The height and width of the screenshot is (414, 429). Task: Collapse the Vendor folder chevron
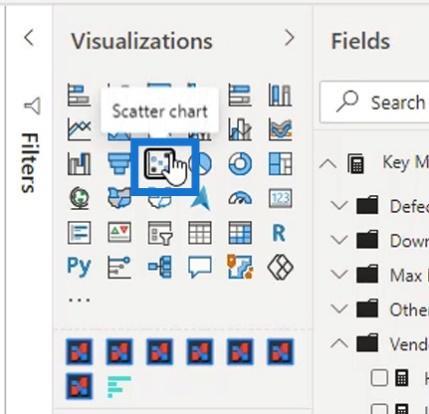[339, 343]
